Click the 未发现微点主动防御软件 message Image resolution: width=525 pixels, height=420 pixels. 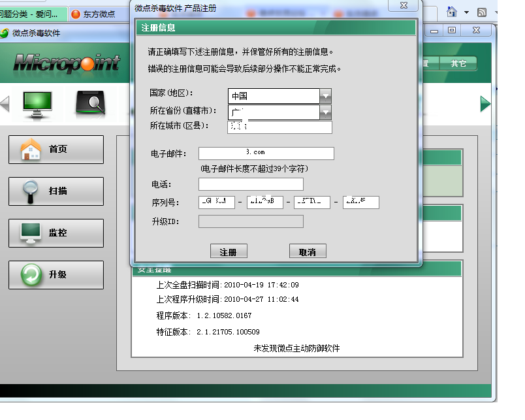pos(296,348)
